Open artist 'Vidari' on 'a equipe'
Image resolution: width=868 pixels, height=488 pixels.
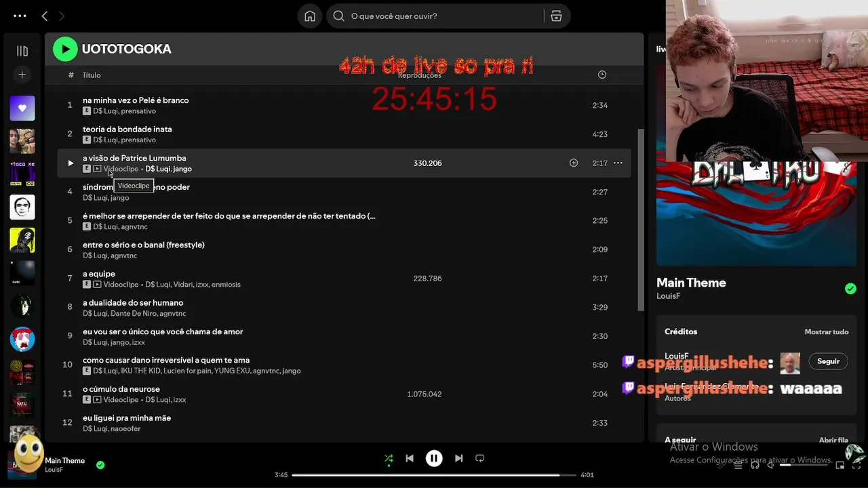(x=182, y=285)
